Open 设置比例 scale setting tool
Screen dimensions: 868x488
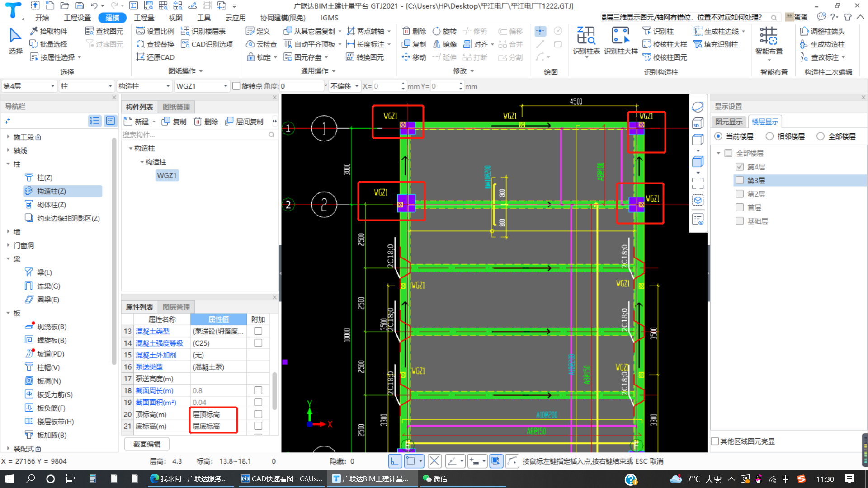coord(156,31)
